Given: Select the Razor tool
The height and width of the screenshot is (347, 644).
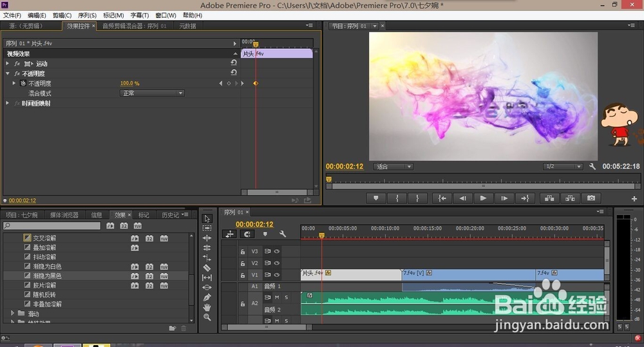Looking at the screenshot, I should click(207, 268).
